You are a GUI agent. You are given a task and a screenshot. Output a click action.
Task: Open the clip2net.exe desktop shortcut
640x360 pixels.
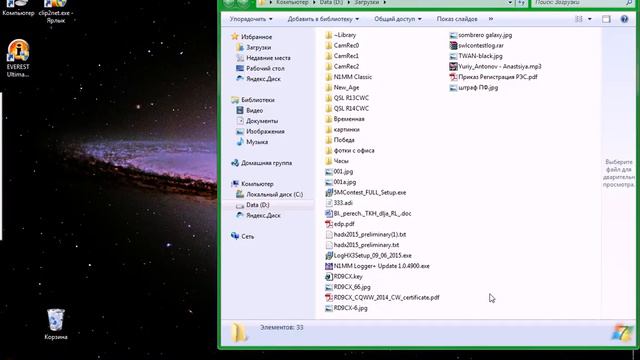pos(56,11)
